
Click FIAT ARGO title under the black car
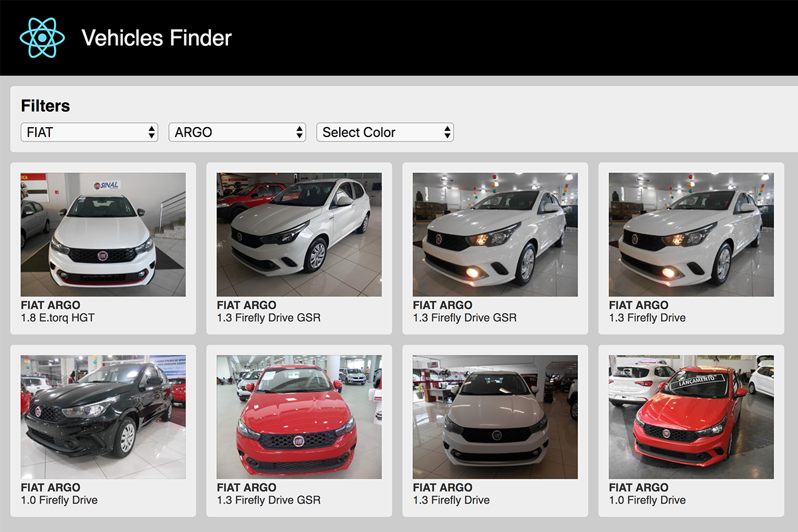point(51,487)
